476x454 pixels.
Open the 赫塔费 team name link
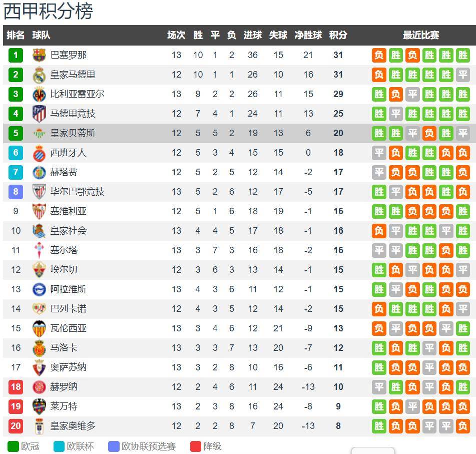tap(64, 172)
